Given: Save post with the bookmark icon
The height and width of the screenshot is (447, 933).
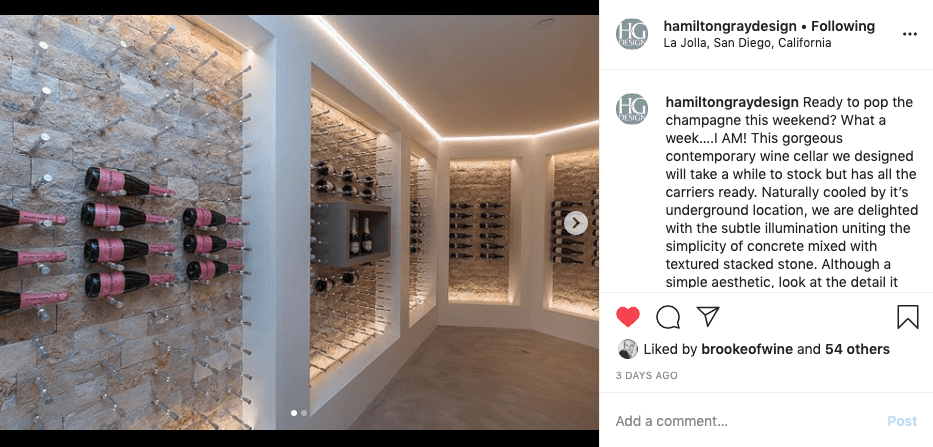Looking at the screenshot, I should click(907, 317).
